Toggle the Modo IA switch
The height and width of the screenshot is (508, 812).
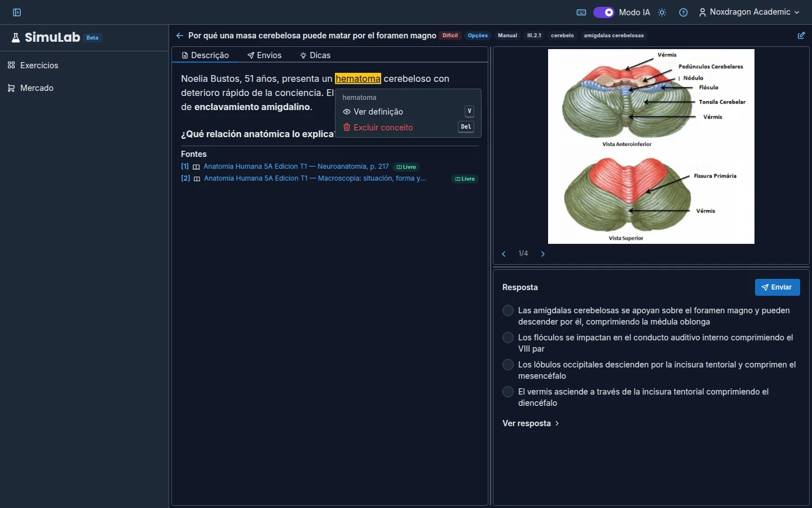tap(603, 12)
